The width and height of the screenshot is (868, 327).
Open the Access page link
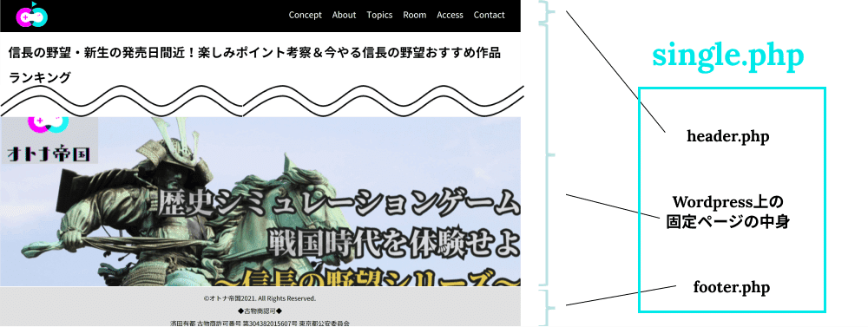click(450, 15)
